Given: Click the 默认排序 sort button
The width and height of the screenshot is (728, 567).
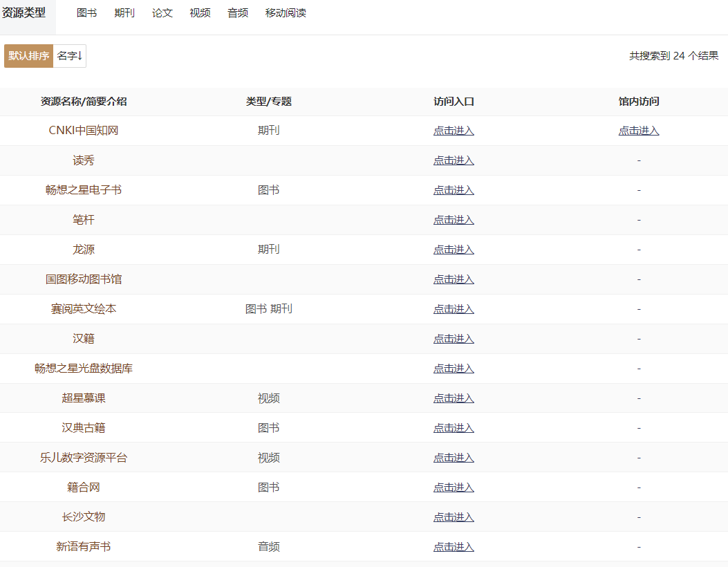Looking at the screenshot, I should tap(29, 56).
